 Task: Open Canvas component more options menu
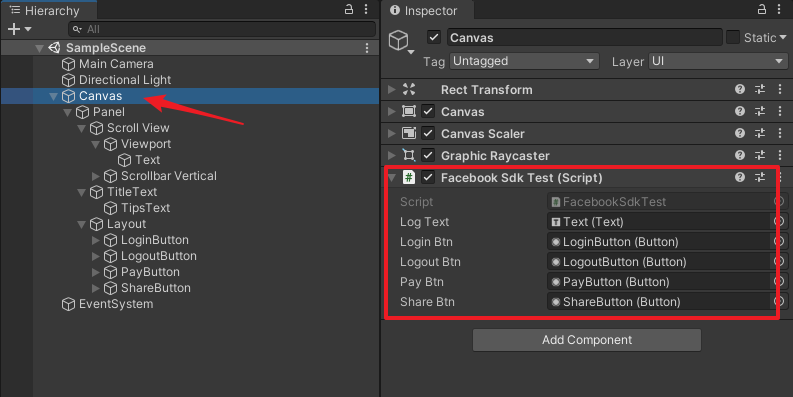pyautogui.click(x=780, y=111)
